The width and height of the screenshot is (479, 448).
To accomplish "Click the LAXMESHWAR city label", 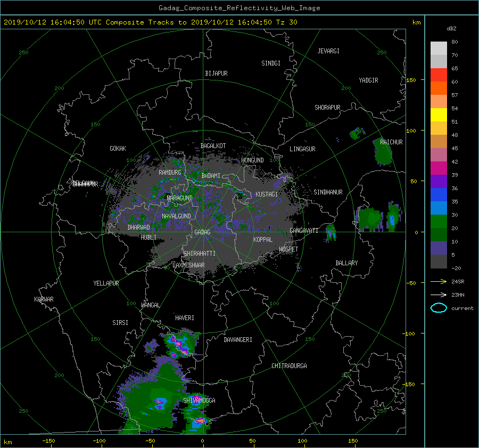I will 188,265.
